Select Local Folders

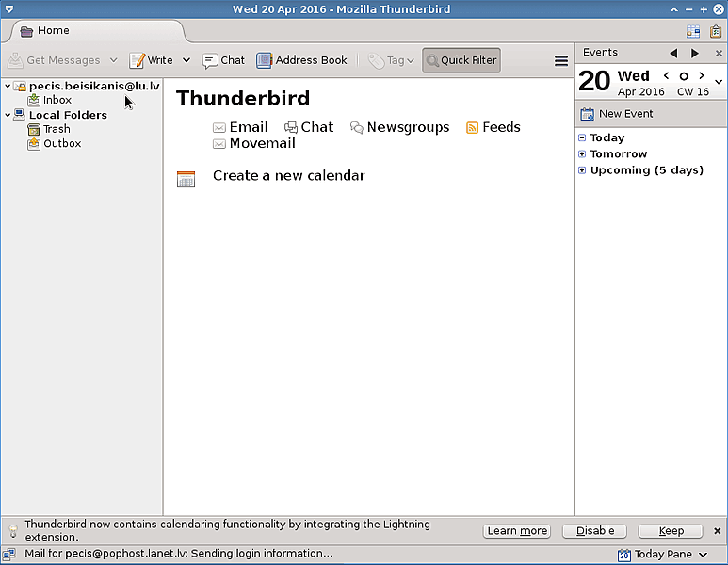point(61,115)
